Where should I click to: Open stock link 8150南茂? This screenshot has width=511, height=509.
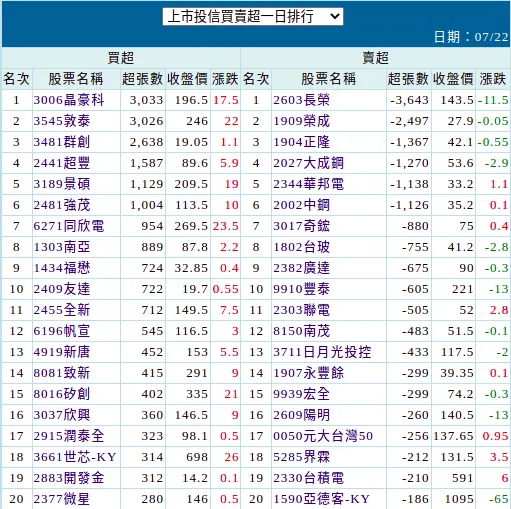click(x=301, y=331)
